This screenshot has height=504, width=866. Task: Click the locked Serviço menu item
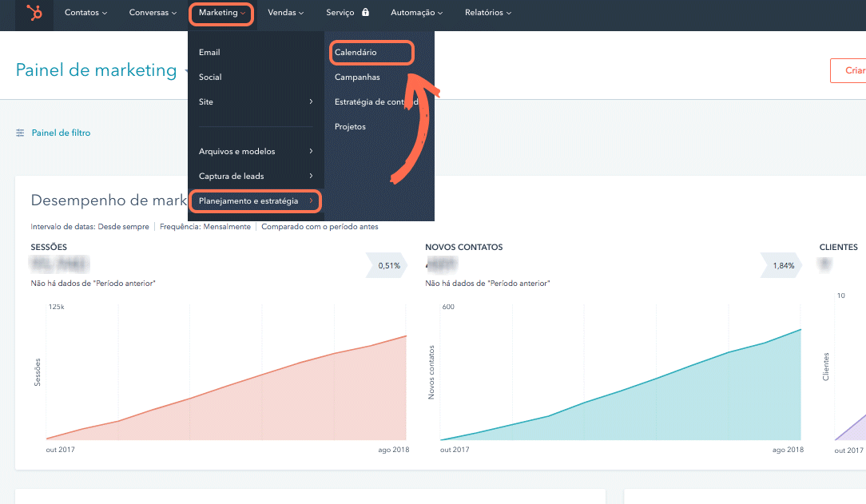348,12
